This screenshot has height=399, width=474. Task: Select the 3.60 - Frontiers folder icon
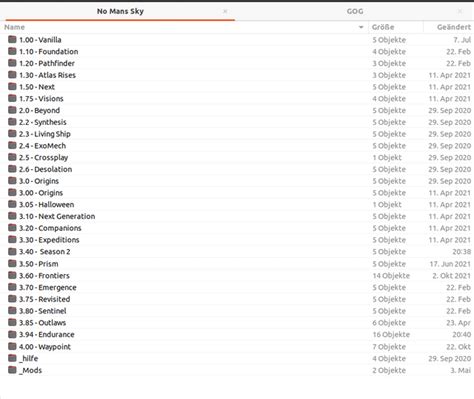coord(12,275)
